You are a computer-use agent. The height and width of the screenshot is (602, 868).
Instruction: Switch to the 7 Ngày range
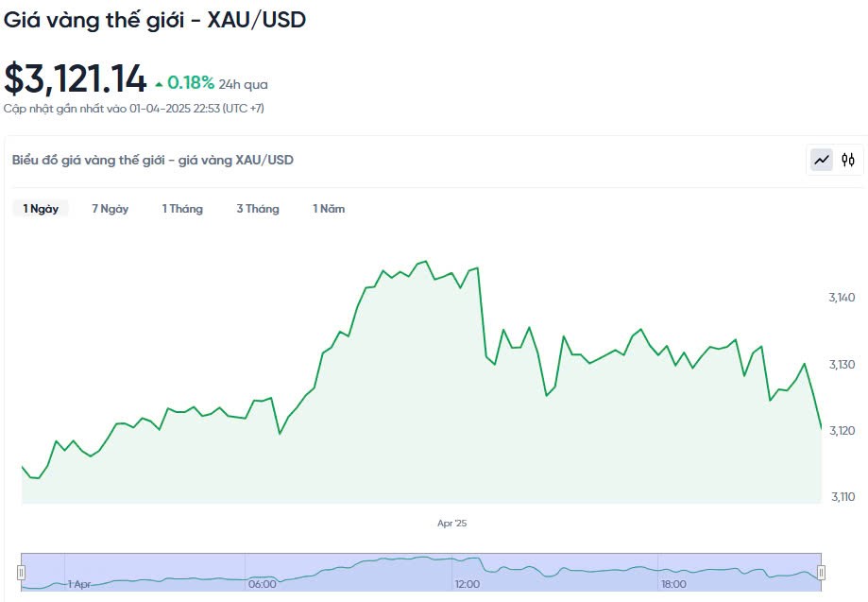[110, 209]
